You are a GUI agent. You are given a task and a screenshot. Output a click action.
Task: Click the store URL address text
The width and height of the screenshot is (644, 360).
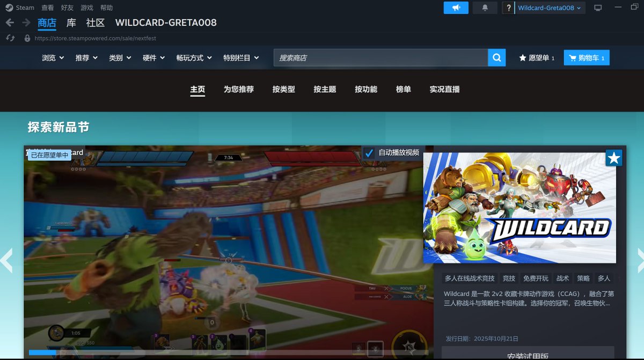click(96, 39)
